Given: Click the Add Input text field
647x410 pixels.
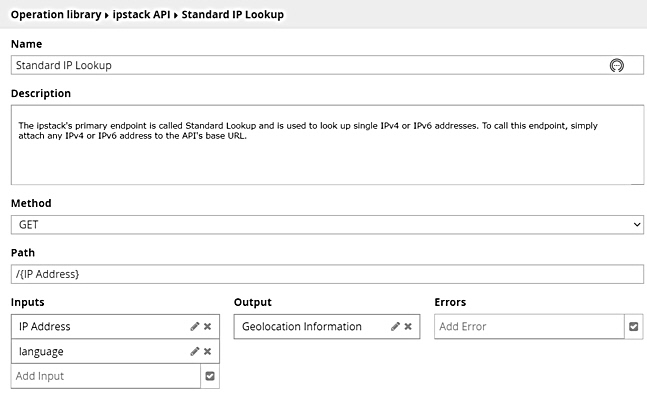Looking at the screenshot, I should 105,376.
